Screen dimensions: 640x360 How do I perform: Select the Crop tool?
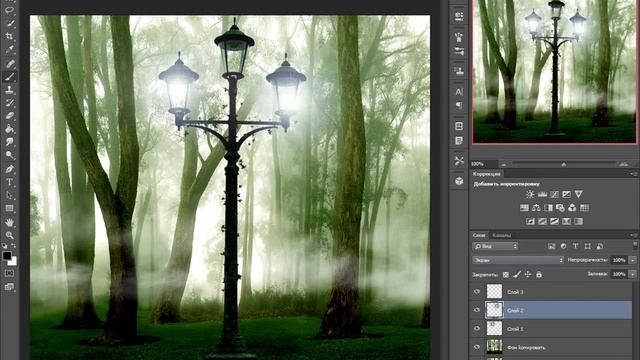[9, 36]
